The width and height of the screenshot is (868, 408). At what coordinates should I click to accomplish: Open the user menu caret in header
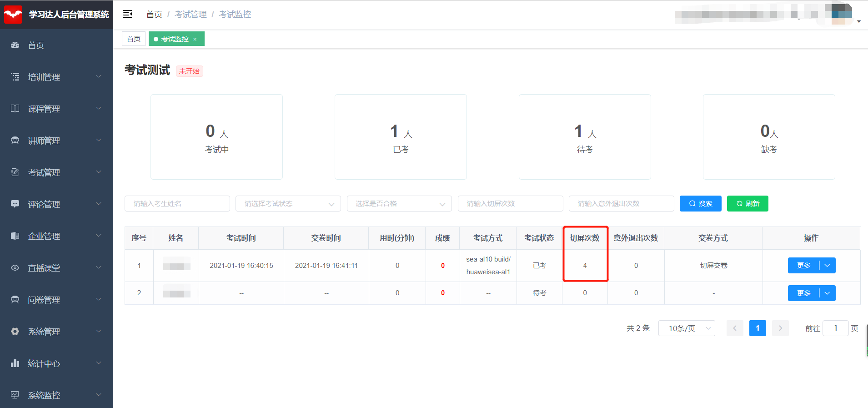pos(859,21)
